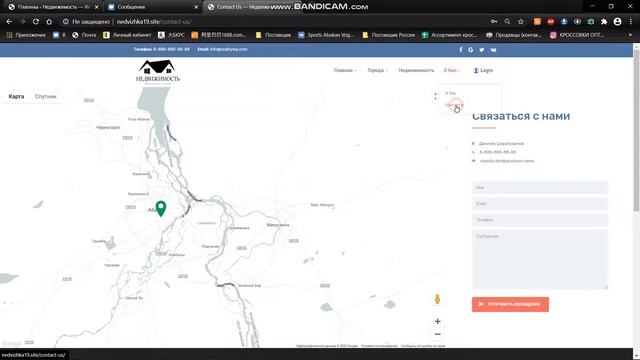Open the Недвижимость house logo
The image size is (640, 360).
click(158, 72)
